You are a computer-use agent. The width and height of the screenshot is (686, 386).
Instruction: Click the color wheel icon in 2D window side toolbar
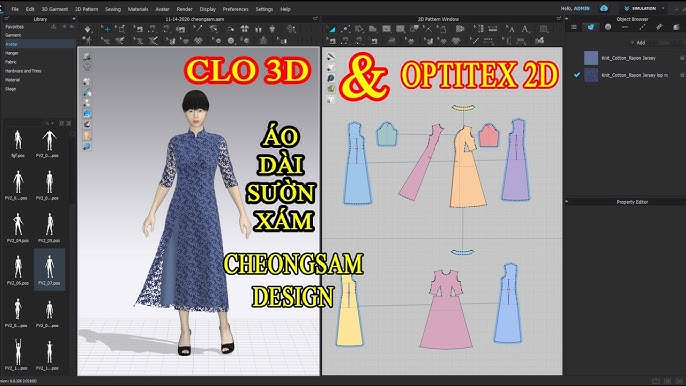pos(330,89)
